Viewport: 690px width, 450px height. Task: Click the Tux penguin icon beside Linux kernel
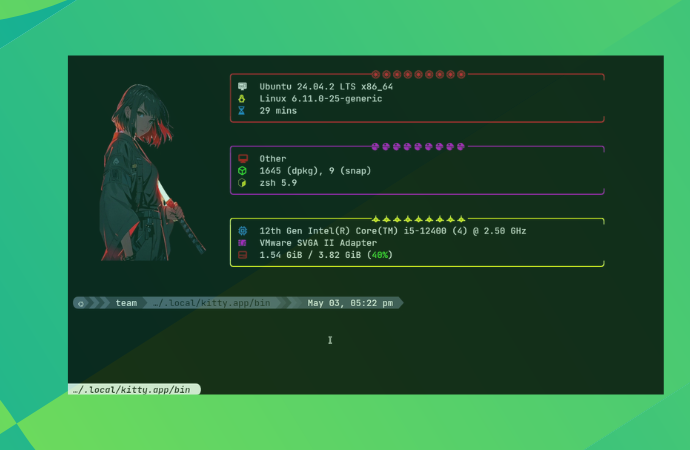tap(242, 99)
